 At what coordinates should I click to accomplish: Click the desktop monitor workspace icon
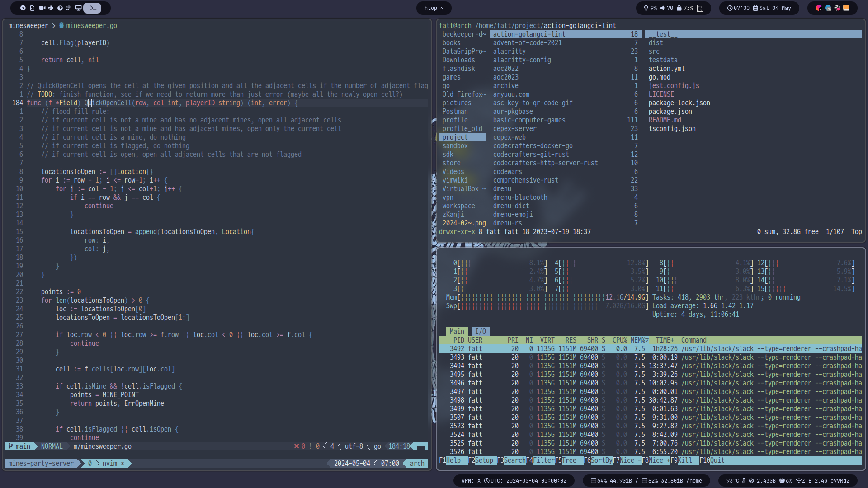tap(78, 8)
